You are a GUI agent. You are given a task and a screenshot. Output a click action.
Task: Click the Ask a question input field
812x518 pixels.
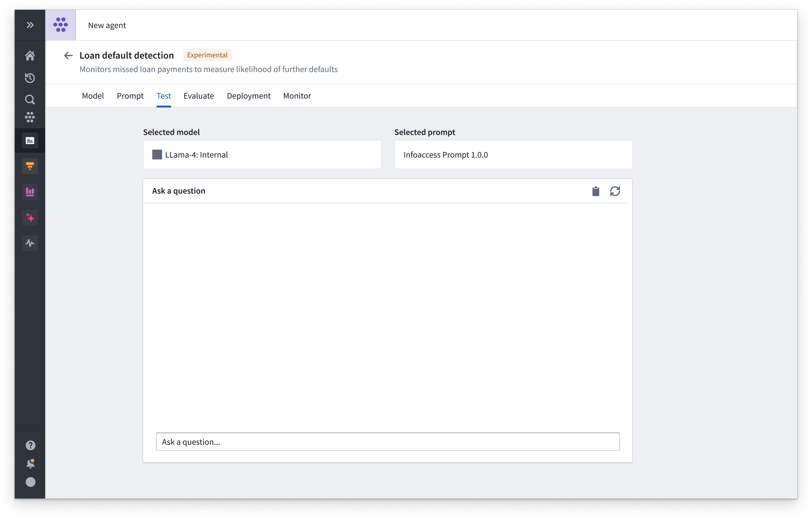(387, 441)
